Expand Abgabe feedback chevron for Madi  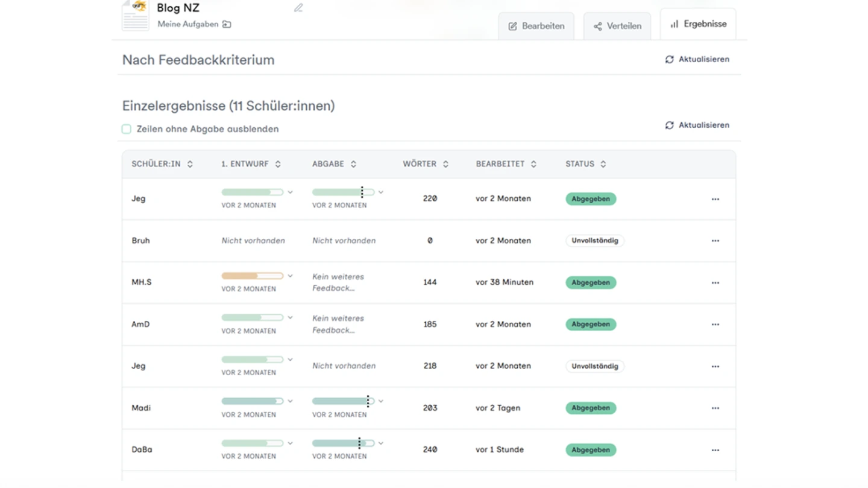(381, 401)
